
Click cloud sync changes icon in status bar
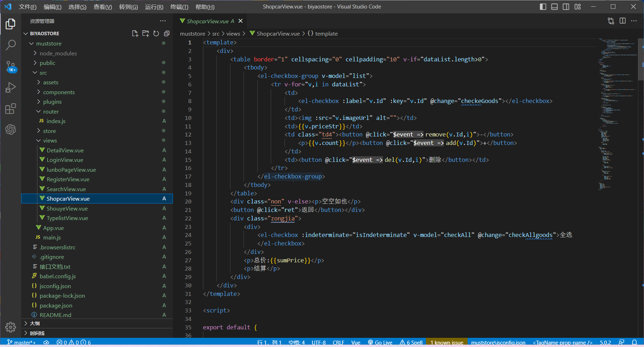click(x=46, y=342)
